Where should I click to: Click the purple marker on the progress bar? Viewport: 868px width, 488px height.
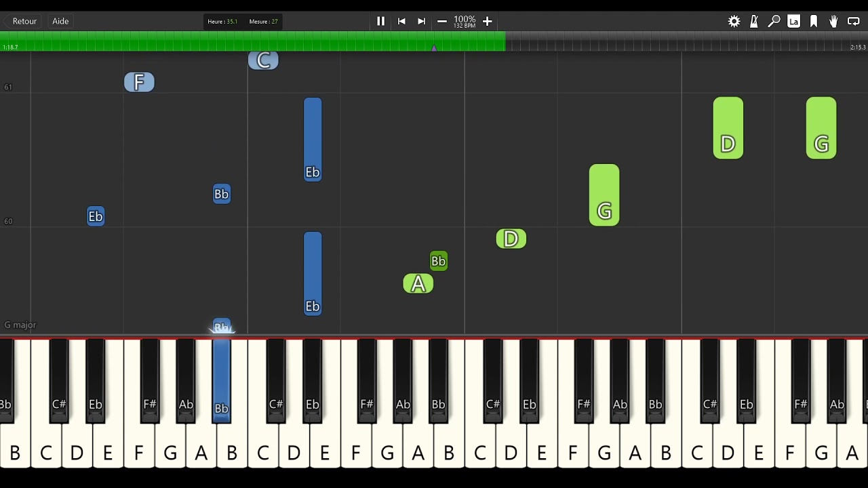pyautogui.click(x=434, y=47)
